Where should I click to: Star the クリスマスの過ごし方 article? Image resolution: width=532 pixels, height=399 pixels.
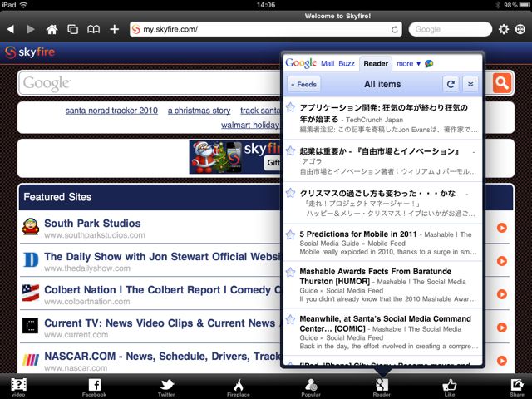(290, 193)
